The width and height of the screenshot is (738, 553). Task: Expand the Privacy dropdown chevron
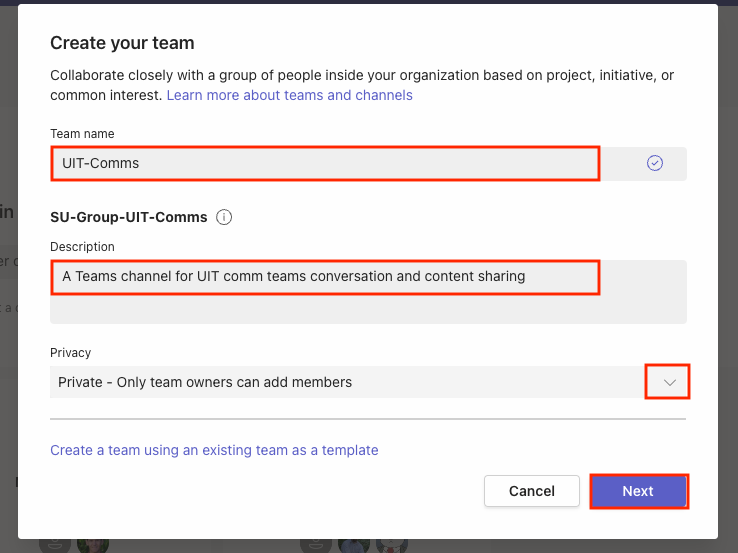coord(669,382)
